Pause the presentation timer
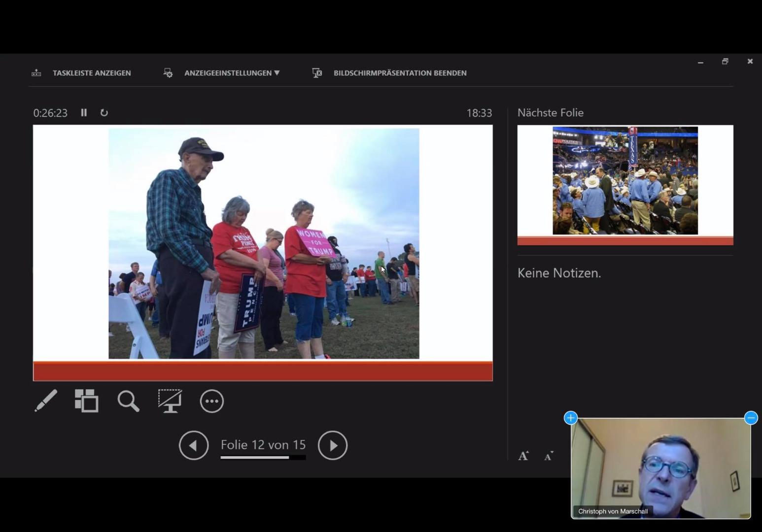This screenshot has height=532, width=762. (x=84, y=113)
